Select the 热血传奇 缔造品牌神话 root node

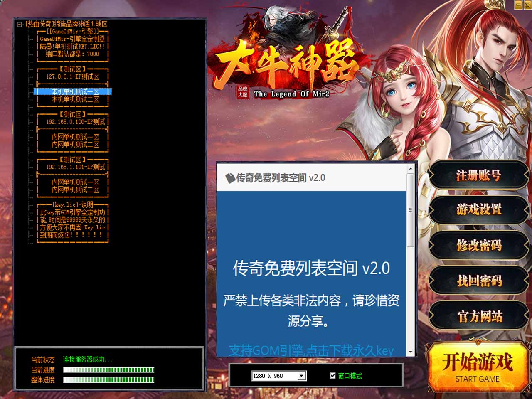click(x=66, y=24)
